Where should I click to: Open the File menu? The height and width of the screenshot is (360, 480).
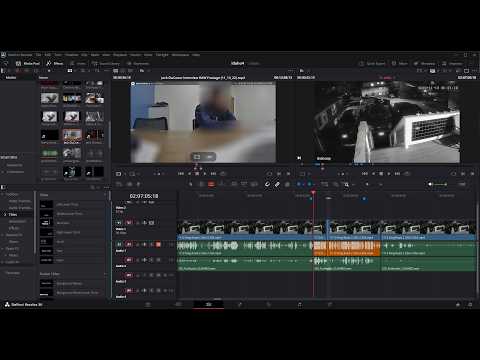38,55
